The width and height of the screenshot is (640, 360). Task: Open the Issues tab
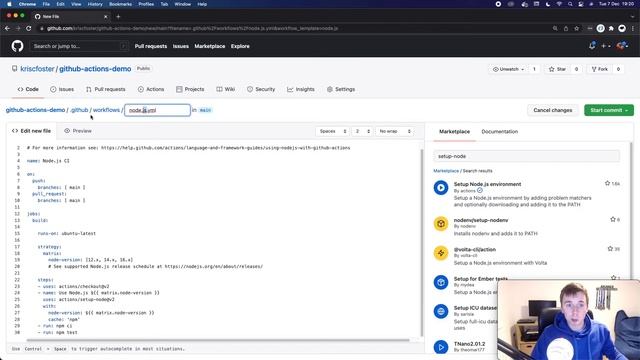[62, 89]
